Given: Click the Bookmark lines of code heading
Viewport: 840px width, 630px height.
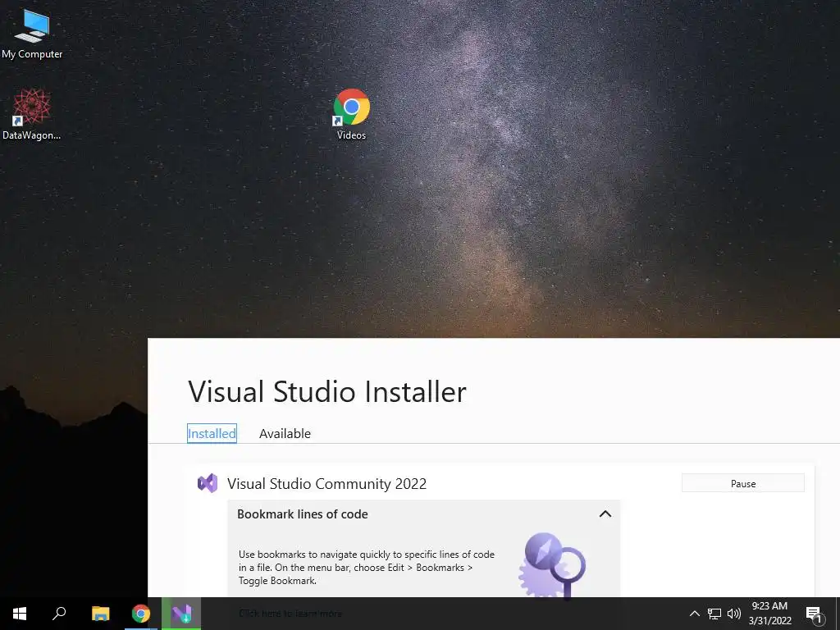Looking at the screenshot, I should pos(303,514).
